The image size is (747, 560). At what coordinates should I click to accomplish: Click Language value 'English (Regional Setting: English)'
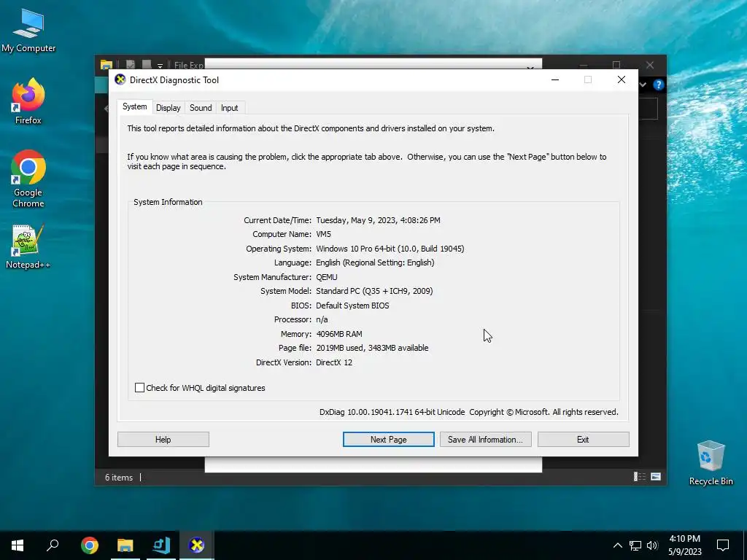pos(375,262)
